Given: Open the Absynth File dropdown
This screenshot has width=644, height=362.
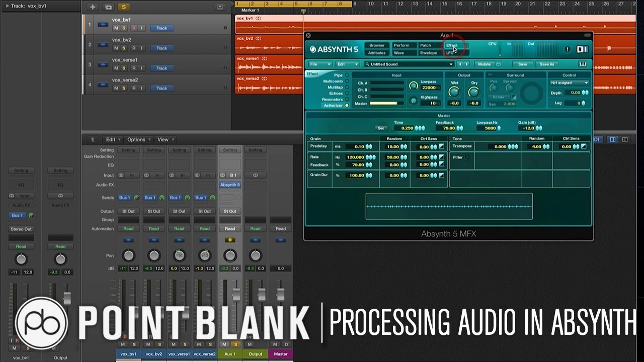Looking at the screenshot, I should [x=320, y=64].
